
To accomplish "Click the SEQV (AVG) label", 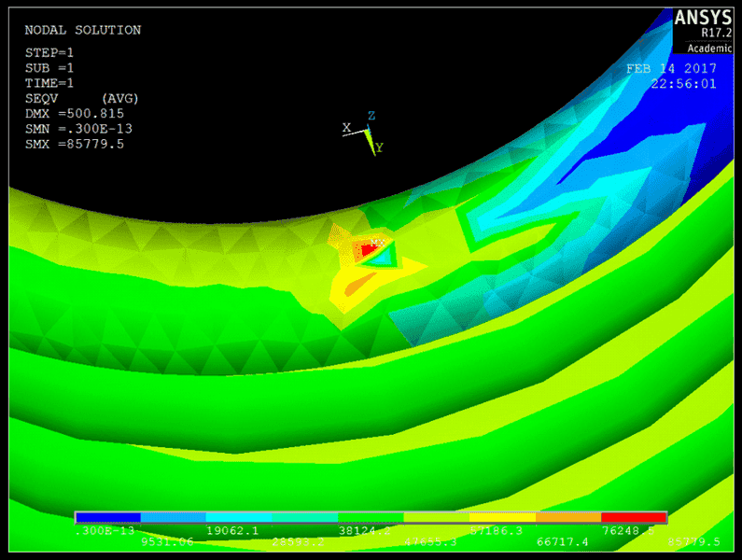I will 81,98.
